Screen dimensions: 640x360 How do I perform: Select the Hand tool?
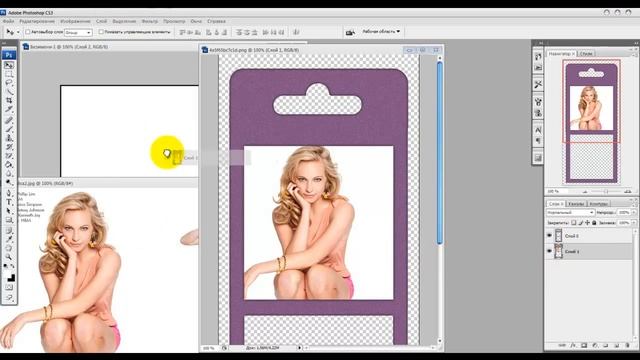pyautogui.click(x=9, y=248)
